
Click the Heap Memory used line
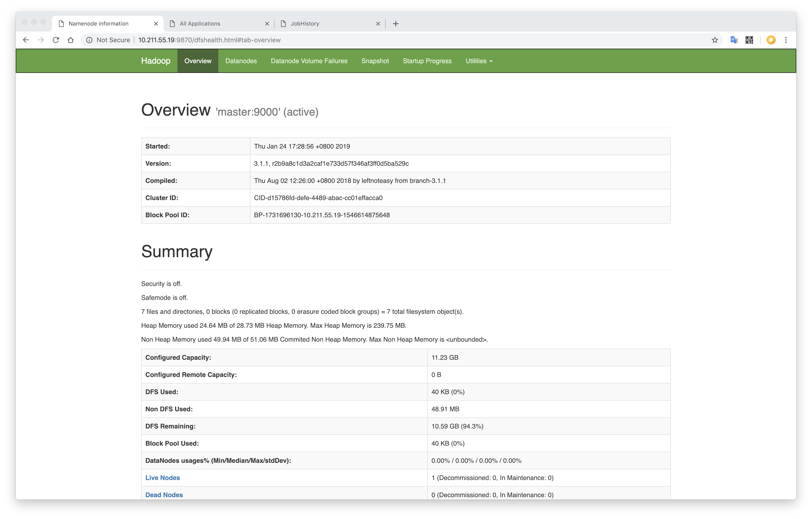tap(274, 326)
